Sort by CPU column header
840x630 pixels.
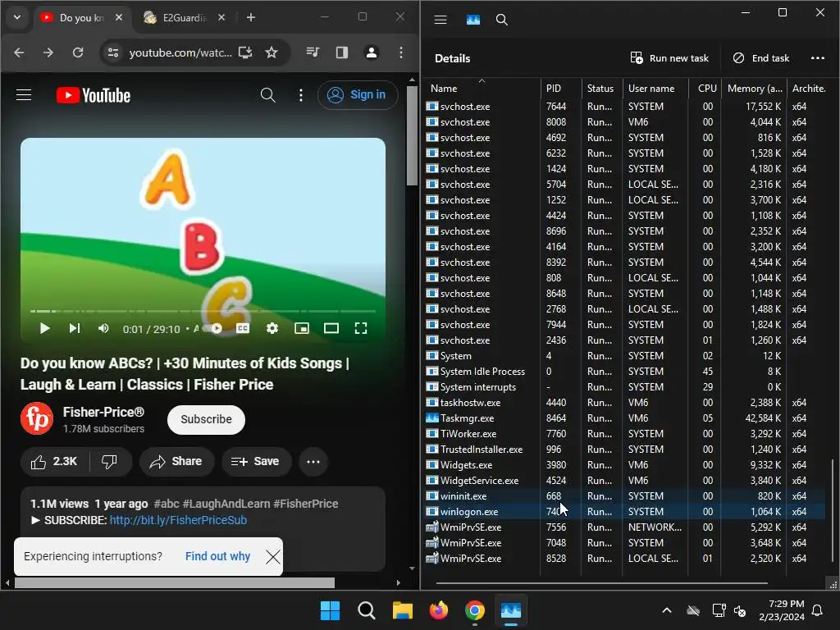pyautogui.click(x=706, y=89)
